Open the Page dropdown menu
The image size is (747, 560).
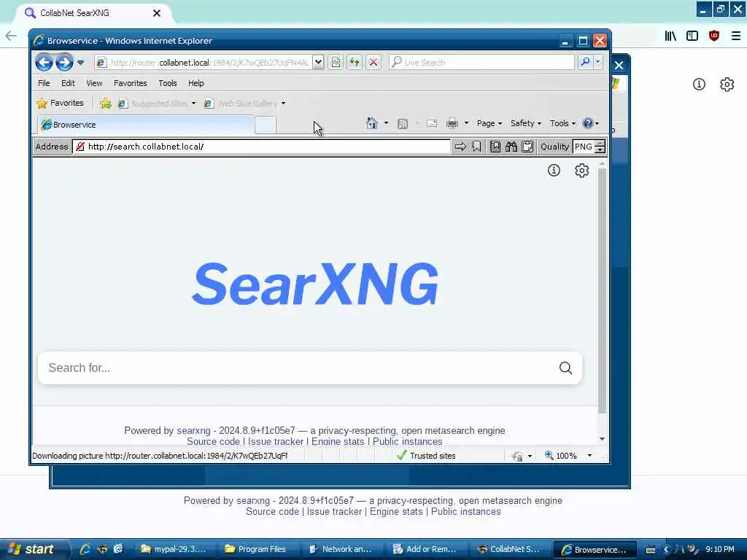tap(489, 123)
